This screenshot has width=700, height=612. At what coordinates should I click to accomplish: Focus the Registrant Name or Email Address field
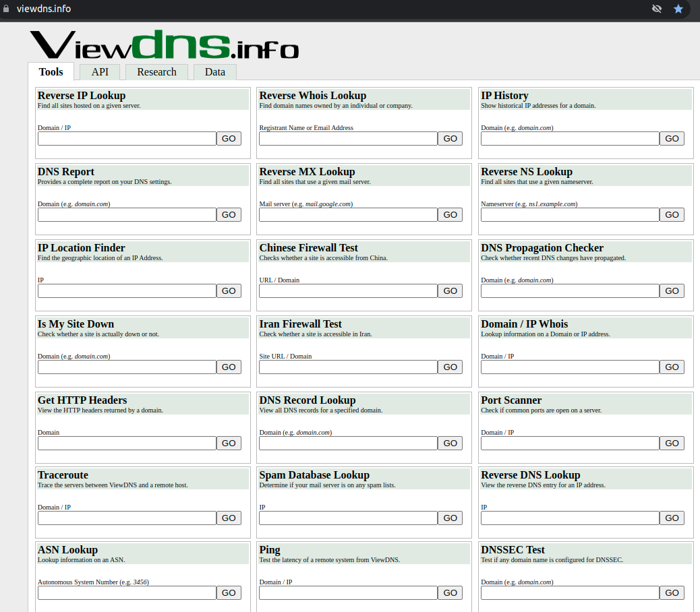pos(348,138)
